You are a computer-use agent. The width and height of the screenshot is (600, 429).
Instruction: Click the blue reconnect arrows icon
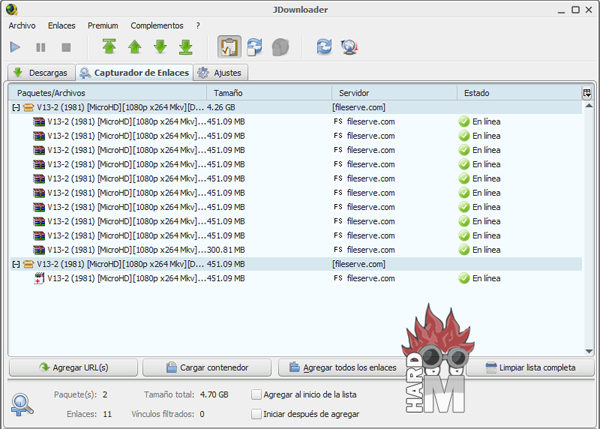pyautogui.click(x=324, y=47)
